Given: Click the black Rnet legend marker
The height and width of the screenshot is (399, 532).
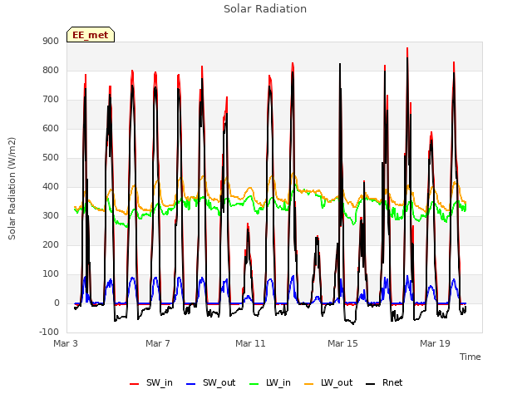Looking at the screenshot, I should coord(371,384).
